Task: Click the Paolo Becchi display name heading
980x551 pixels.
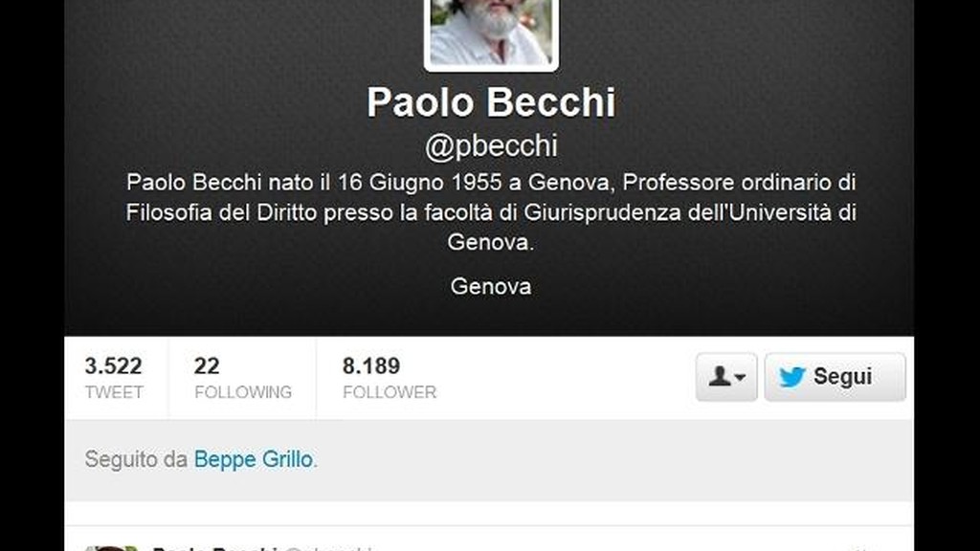Action: click(491, 101)
